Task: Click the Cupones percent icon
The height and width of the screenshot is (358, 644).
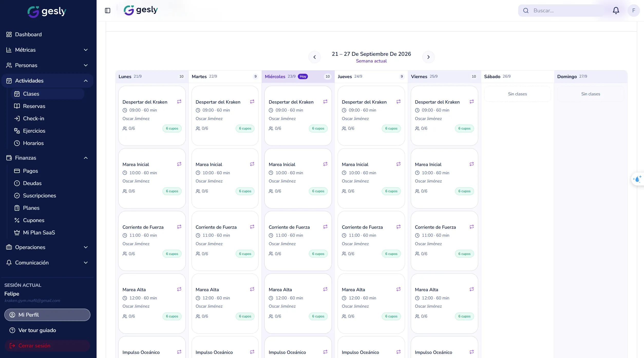Action: (17, 220)
